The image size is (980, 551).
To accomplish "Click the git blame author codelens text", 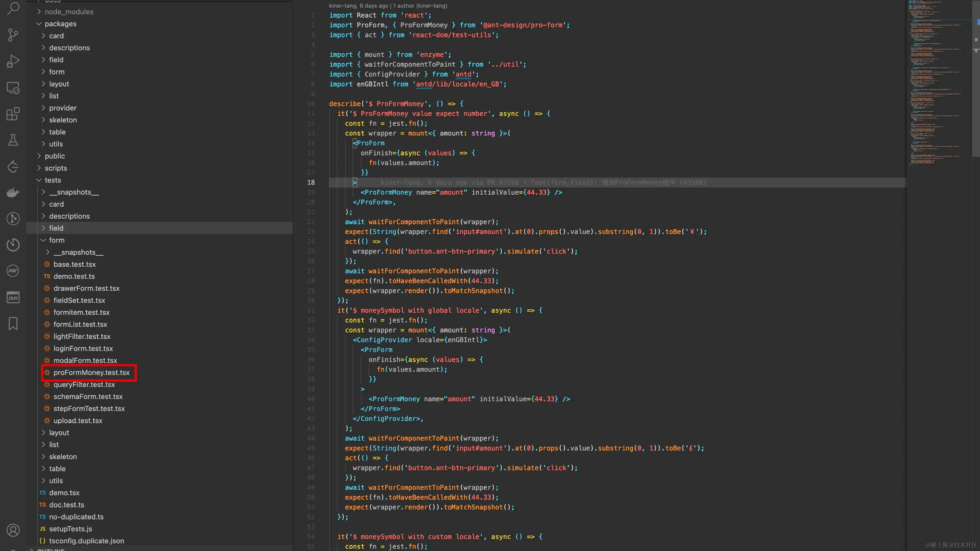I will (388, 6).
